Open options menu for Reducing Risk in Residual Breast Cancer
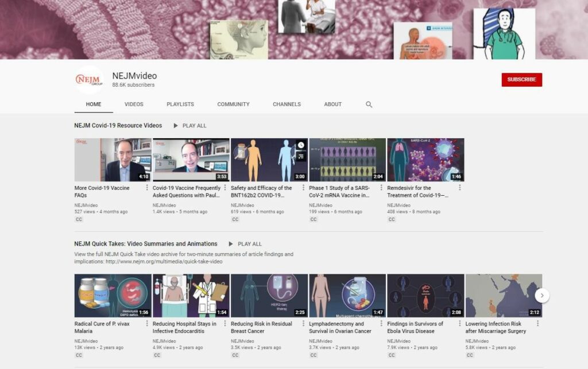588x369 pixels. tap(303, 323)
